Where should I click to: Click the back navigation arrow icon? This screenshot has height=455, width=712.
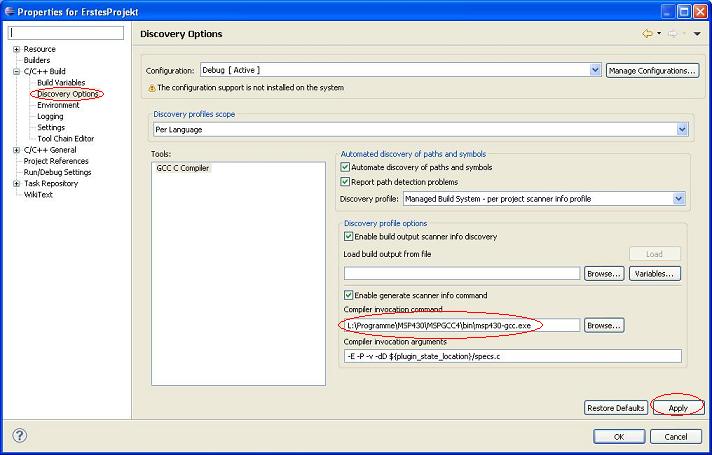pyautogui.click(x=647, y=34)
